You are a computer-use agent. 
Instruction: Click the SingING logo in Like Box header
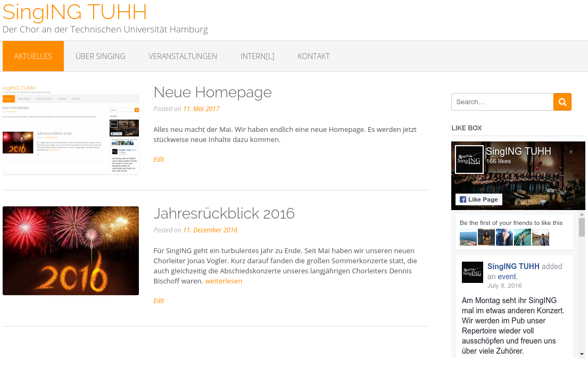469,159
